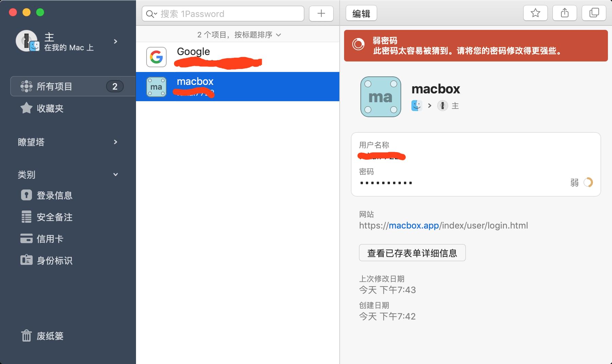Select the Google item in list

[238, 57]
